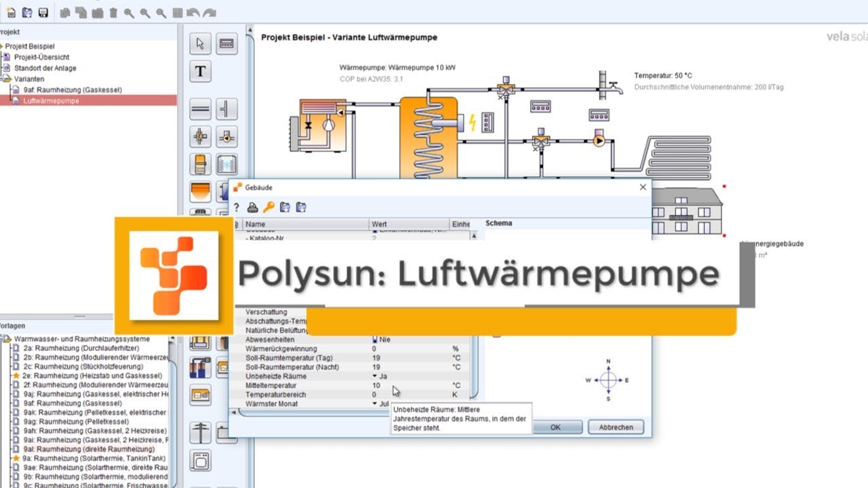
Task: Click the Wert column header
Action: pyautogui.click(x=410, y=224)
